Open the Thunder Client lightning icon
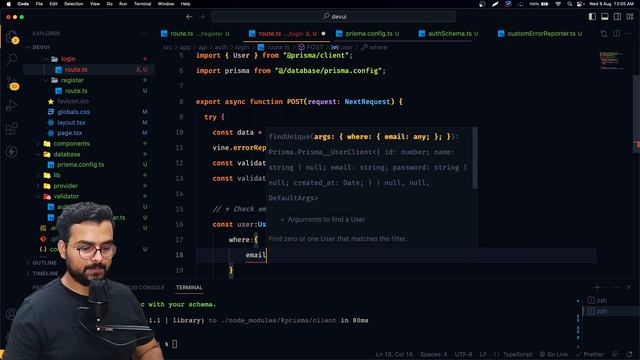640x360 pixels. (12, 151)
